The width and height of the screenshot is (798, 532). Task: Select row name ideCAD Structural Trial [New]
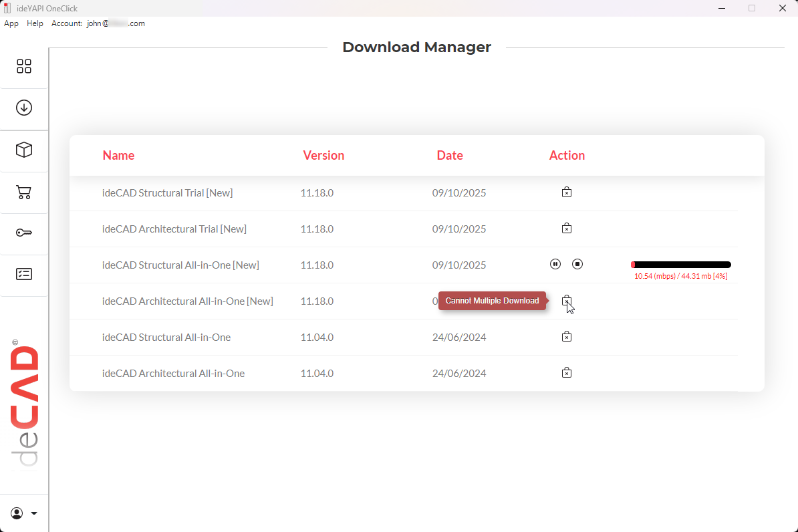click(x=168, y=193)
